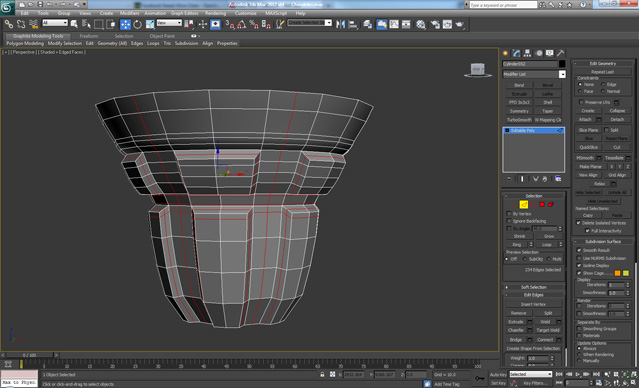Select the Edge constraint radio button
Screen dimensions: 639x388
603,84
